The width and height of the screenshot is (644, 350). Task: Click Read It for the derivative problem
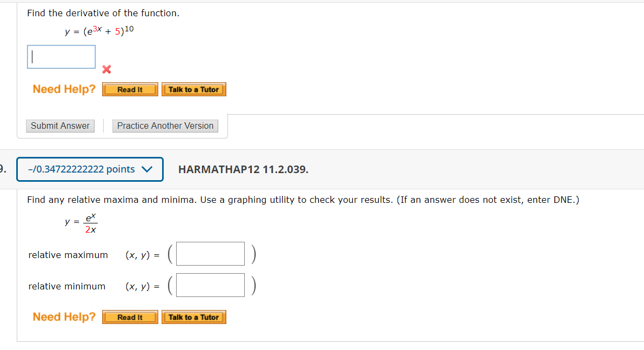coord(130,89)
